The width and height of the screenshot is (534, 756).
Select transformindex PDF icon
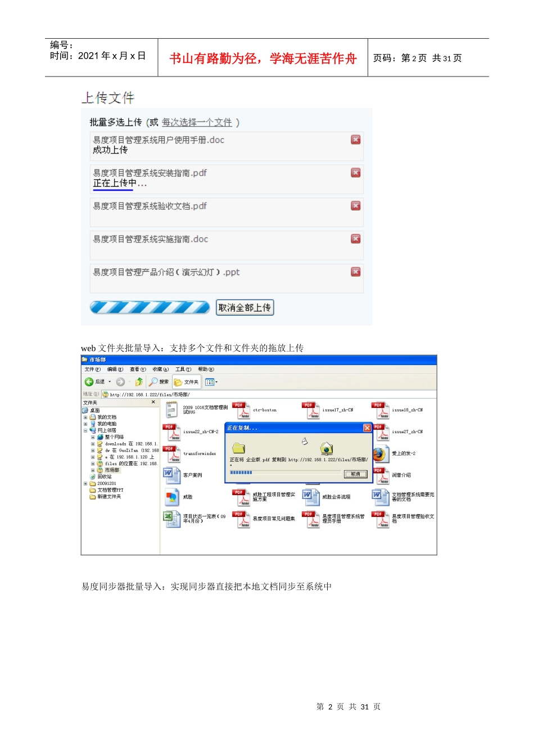coord(171,454)
